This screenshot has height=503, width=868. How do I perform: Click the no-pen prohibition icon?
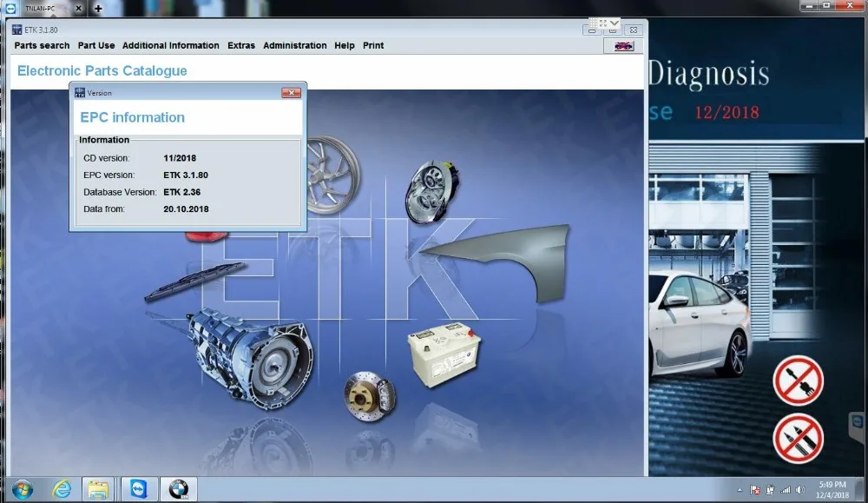click(798, 438)
